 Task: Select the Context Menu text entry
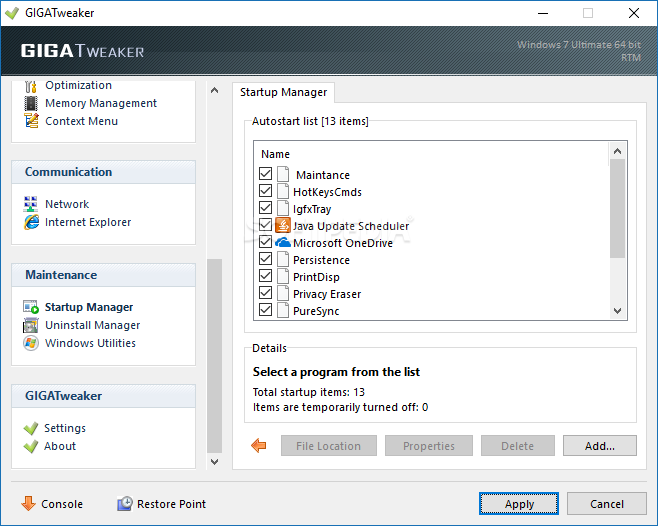click(81, 121)
